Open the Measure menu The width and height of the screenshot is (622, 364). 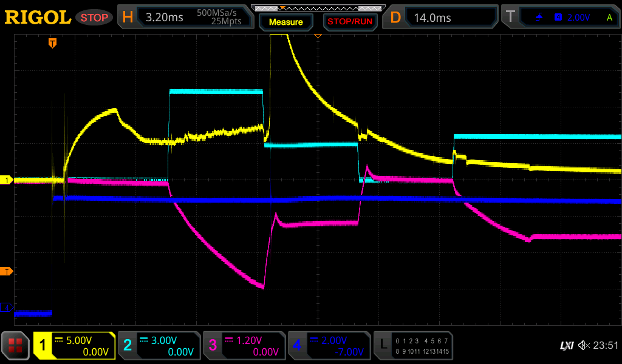[286, 22]
